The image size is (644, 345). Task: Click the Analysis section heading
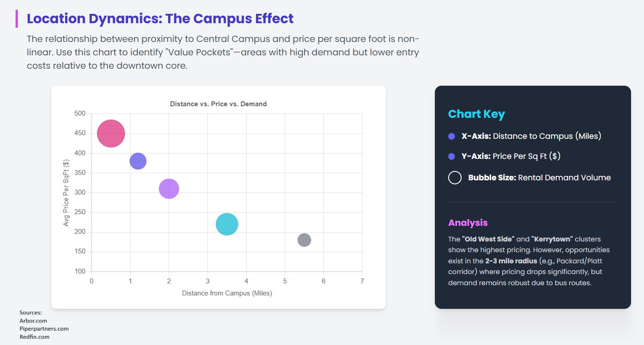click(x=468, y=223)
